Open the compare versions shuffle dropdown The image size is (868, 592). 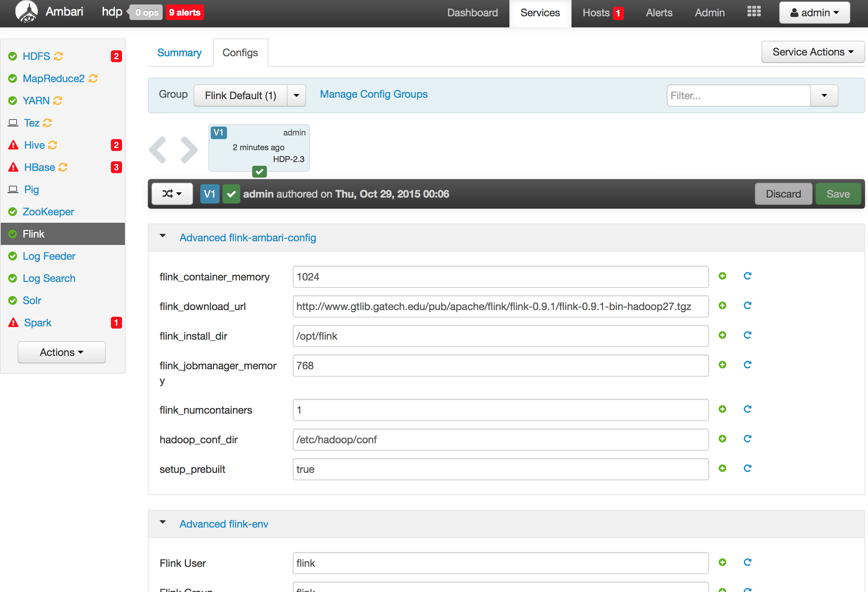[172, 194]
